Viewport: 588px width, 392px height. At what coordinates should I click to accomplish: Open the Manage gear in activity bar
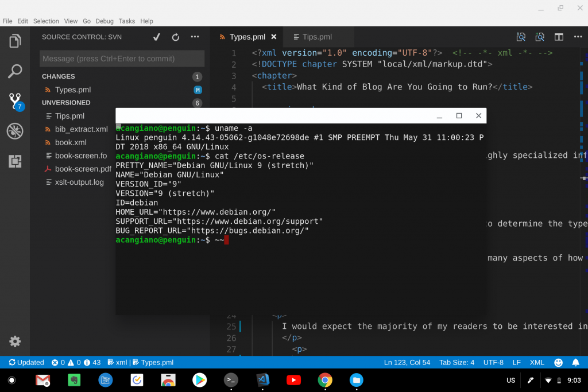point(15,341)
